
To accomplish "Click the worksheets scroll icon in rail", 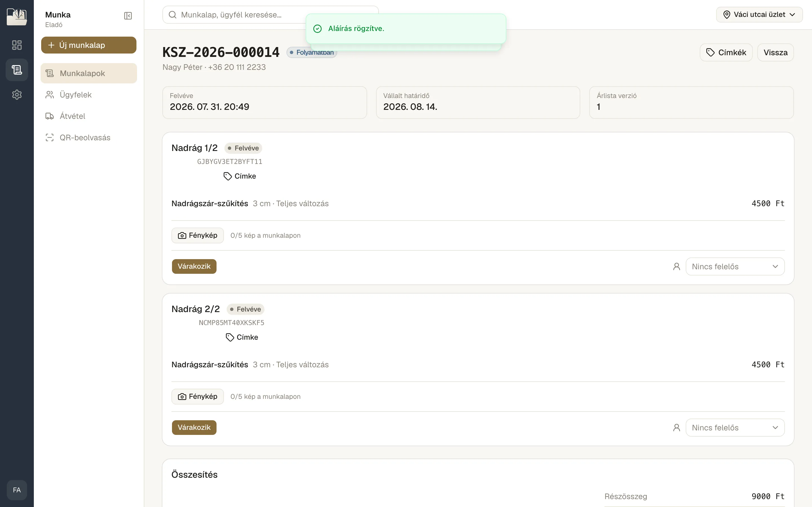I will (x=17, y=70).
